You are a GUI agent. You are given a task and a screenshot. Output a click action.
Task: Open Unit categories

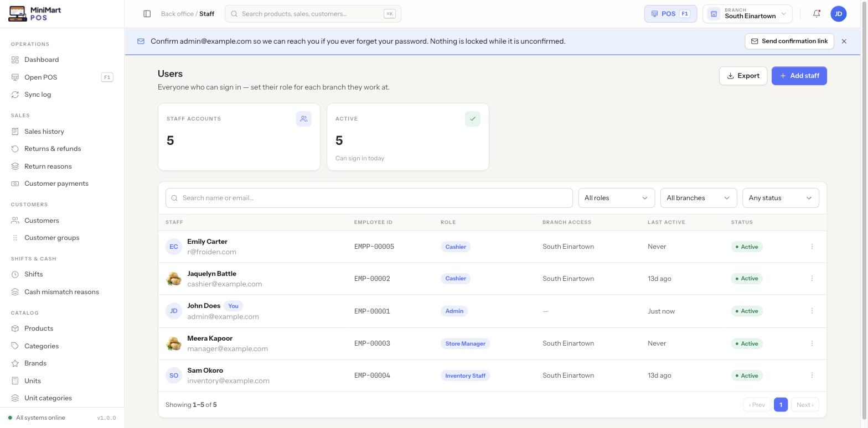(62, 398)
